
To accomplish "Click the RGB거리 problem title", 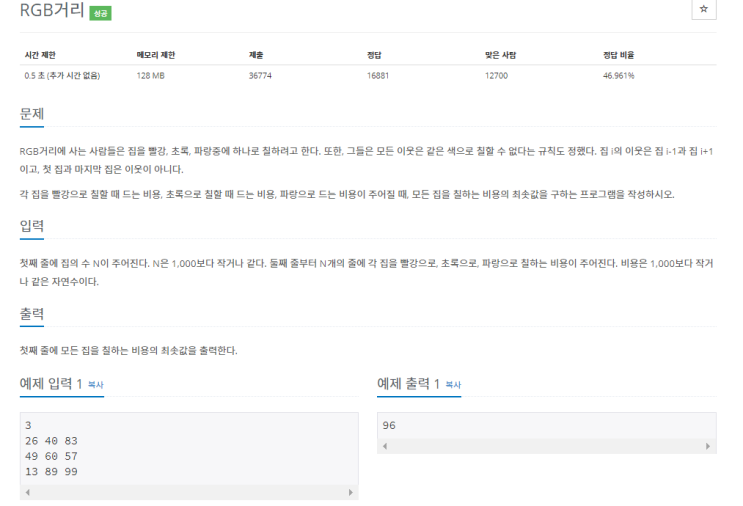I will pos(52,10).
